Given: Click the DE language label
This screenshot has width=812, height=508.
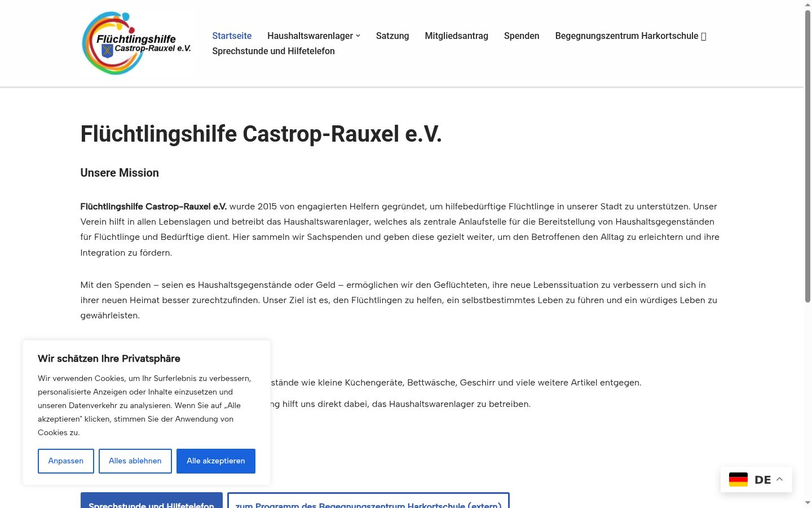Looking at the screenshot, I should pyautogui.click(x=762, y=480).
